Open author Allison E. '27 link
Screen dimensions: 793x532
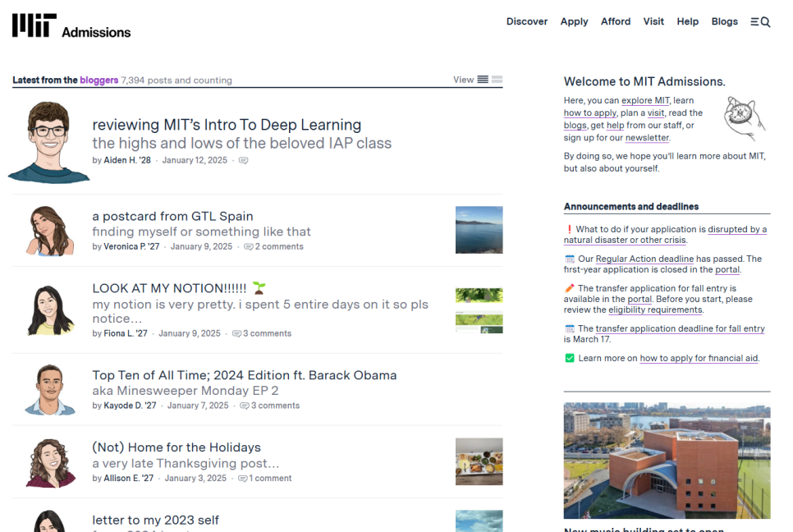click(128, 478)
